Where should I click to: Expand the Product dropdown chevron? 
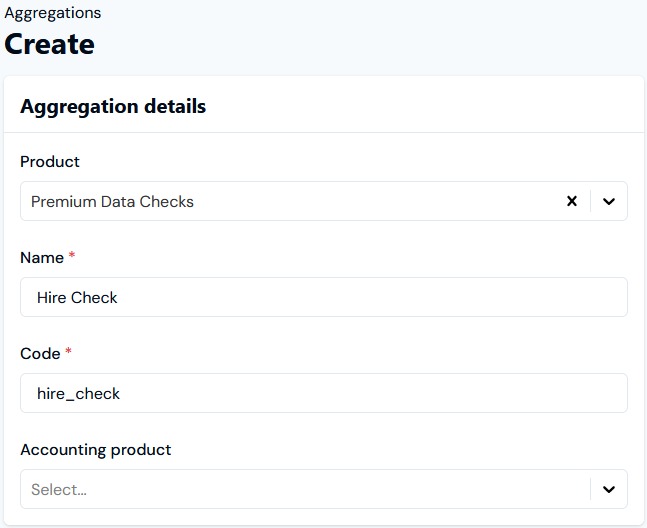click(609, 201)
